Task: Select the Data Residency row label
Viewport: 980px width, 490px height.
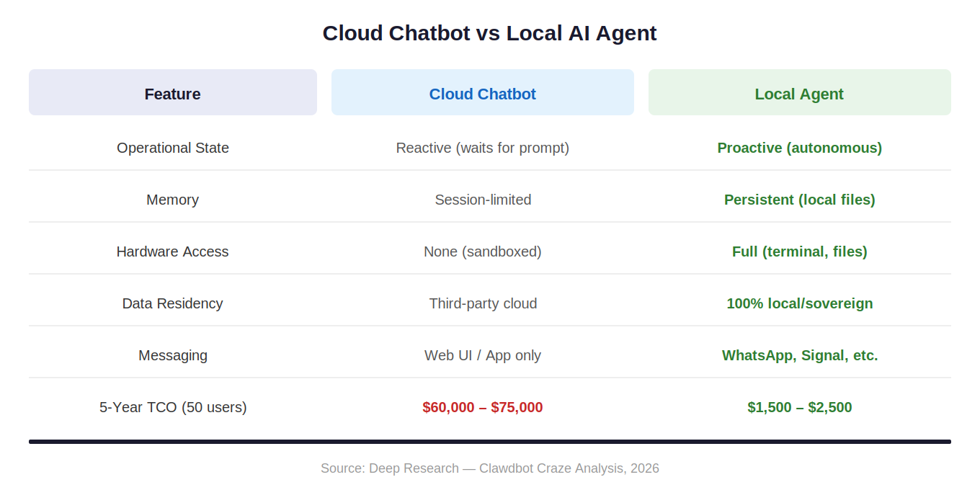Action: [172, 303]
